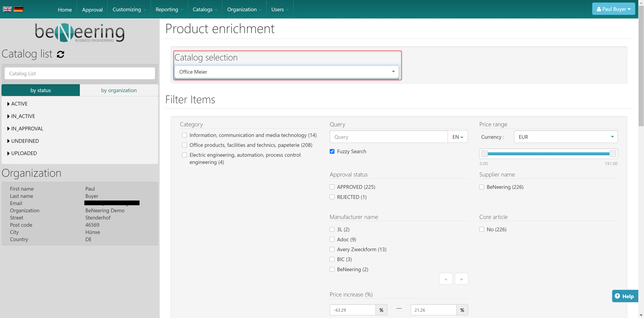Screen dimensions: 644x318
Task: Click the Home navigation link
Action: point(65,10)
